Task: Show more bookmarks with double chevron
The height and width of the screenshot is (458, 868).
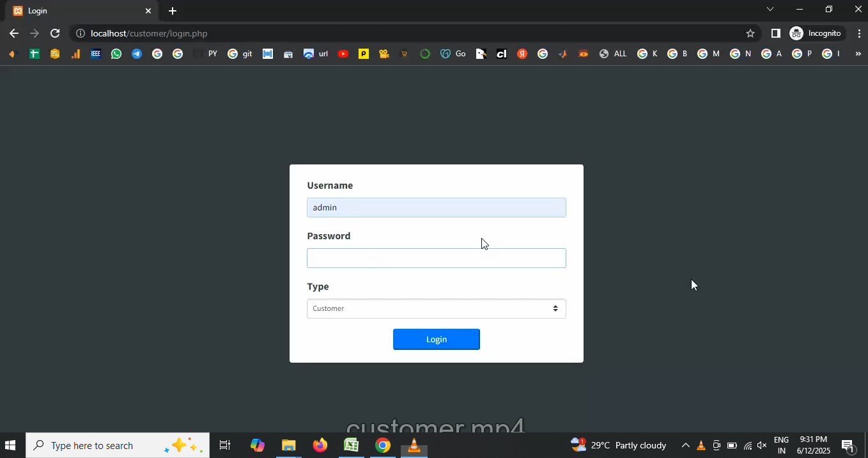Action: (858, 54)
